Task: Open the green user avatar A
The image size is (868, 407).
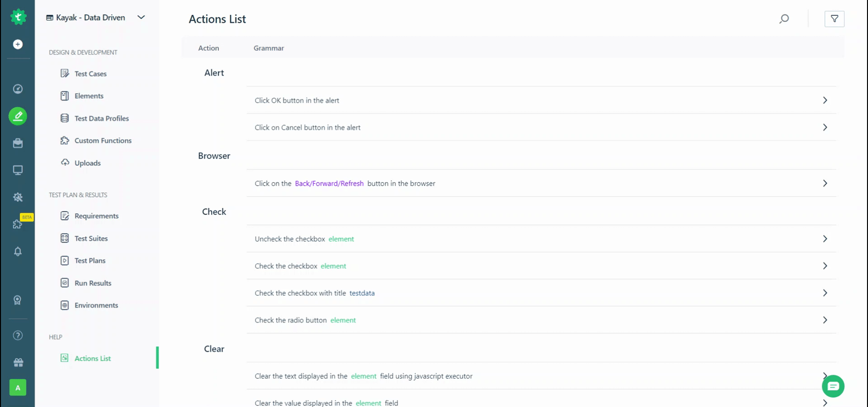Action: point(18,388)
